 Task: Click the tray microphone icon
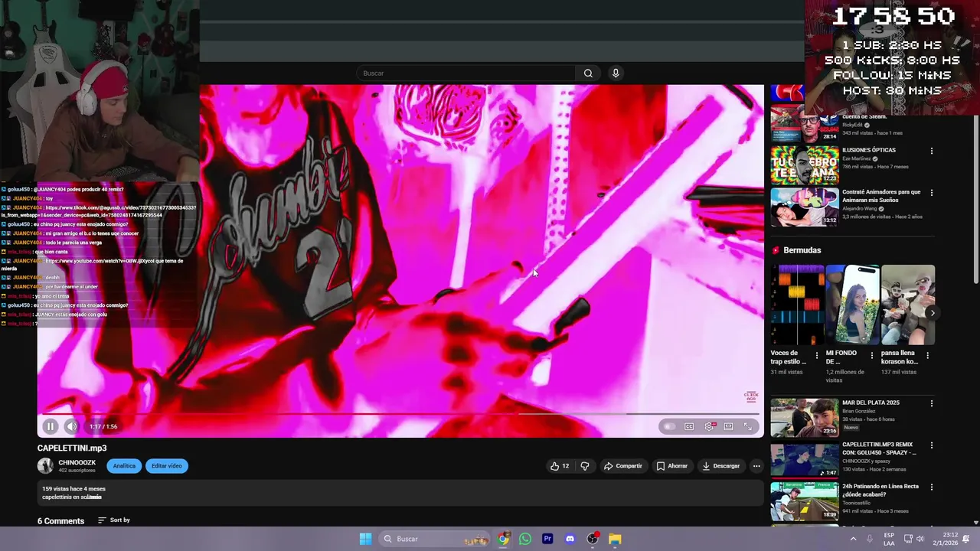tap(870, 539)
